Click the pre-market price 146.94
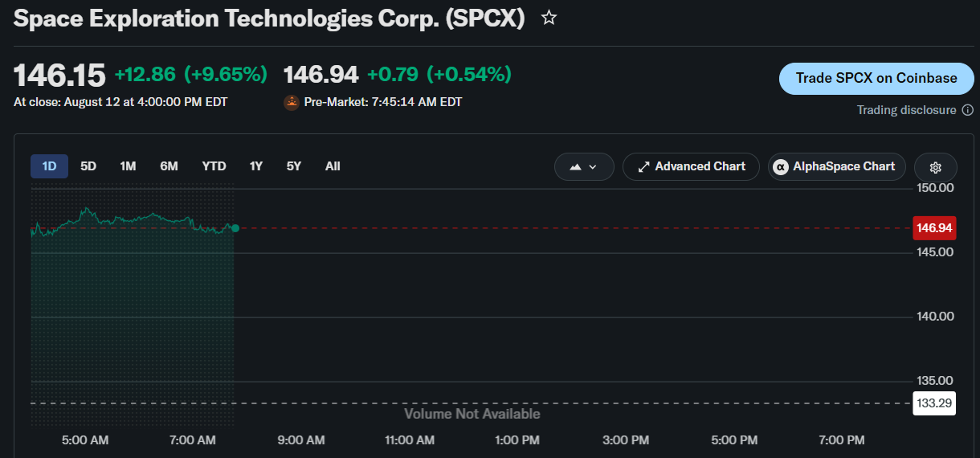This screenshot has width=980, height=458. click(x=321, y=75)
